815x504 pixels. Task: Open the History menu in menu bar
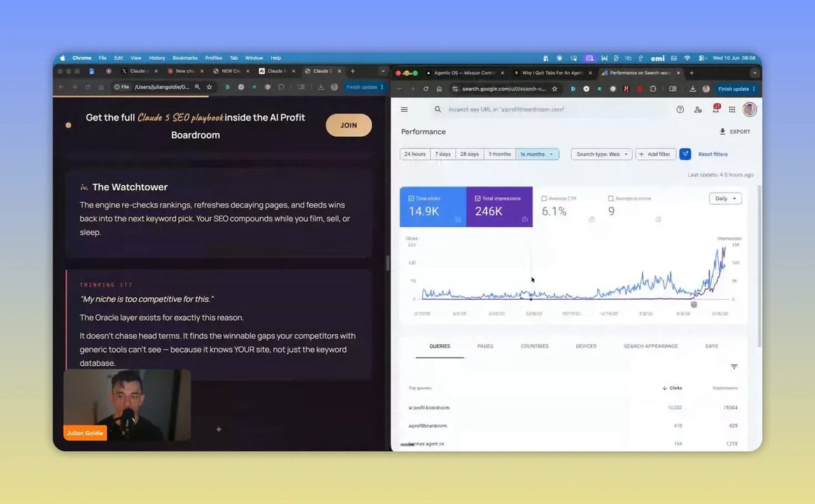pyautogui.click(x=157, y=58)
